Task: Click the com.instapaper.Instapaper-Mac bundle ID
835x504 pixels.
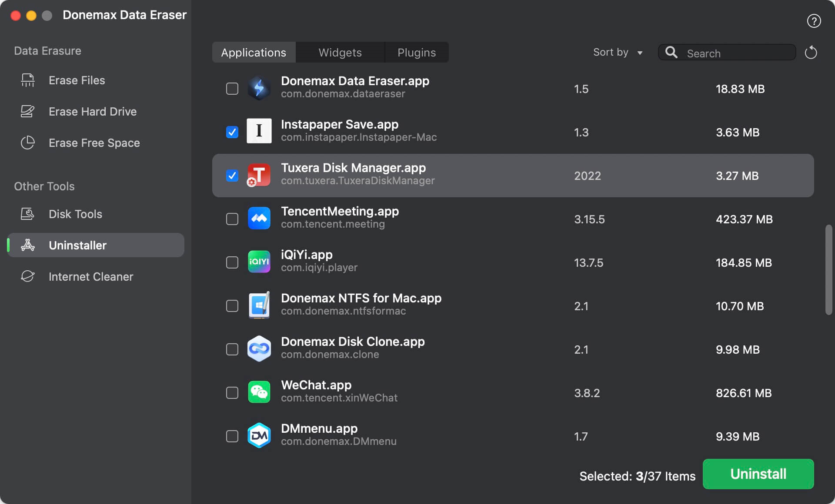Action: pos(359,137)
